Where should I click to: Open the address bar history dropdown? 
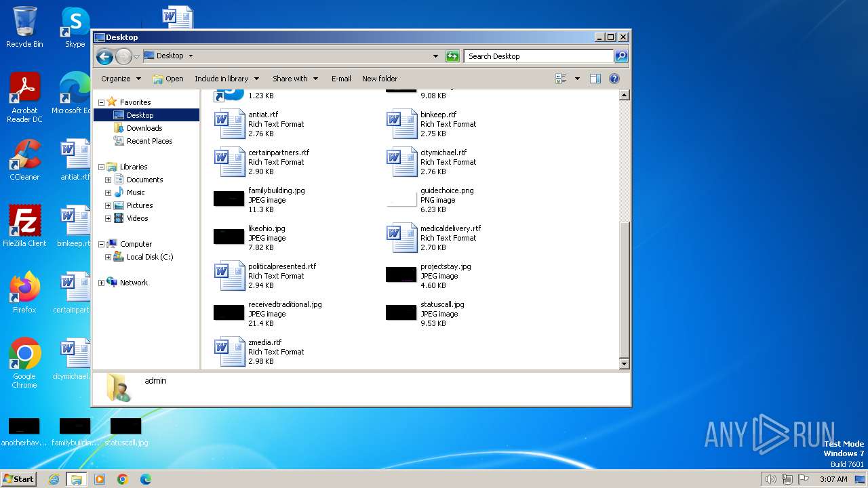click(x=435, y=56)
